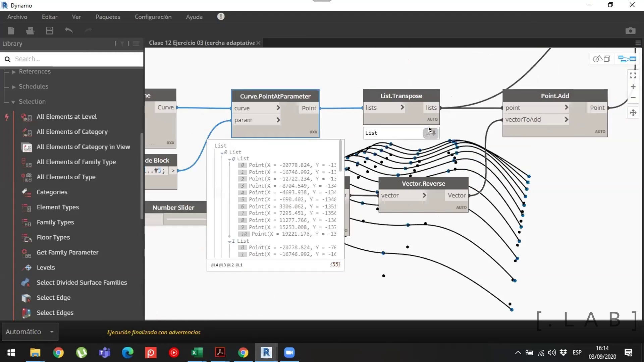This screenshot has width=644, height=362.
Task: Open the Paquetes menu
Action: (x=108, y=17)
